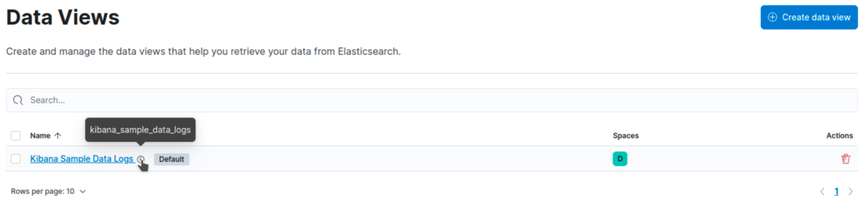Click the info icon beside Kibana Sample Data Logs

pyautogui.click(x=141, y=159)
